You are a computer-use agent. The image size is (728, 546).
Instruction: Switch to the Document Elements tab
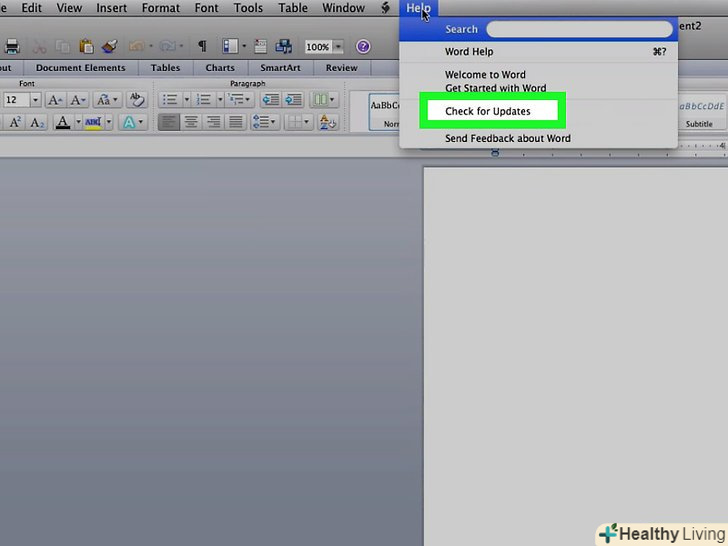click(80, 68)
